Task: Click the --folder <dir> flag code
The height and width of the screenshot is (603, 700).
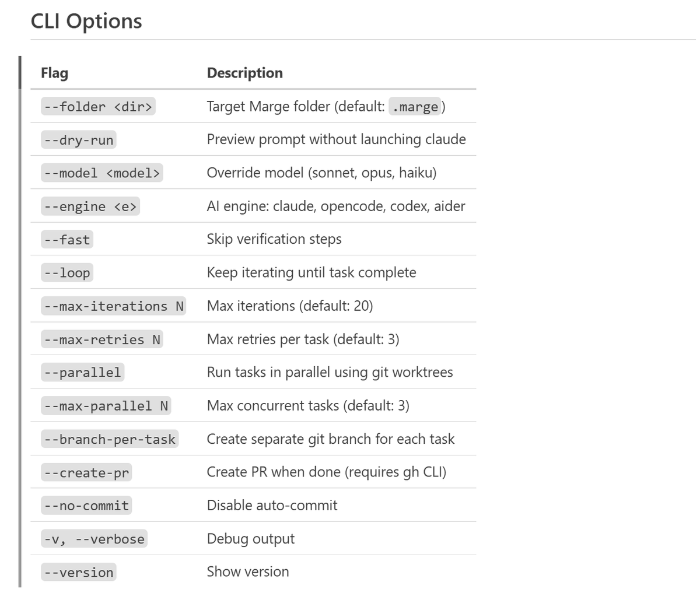Action: 98,106
